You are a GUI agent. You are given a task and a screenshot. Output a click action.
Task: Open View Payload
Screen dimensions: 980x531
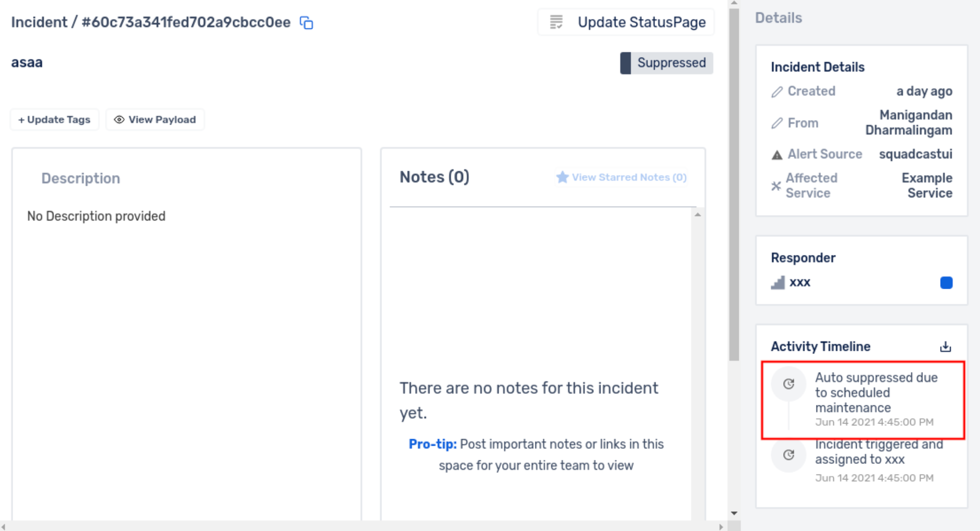point(155,120)
